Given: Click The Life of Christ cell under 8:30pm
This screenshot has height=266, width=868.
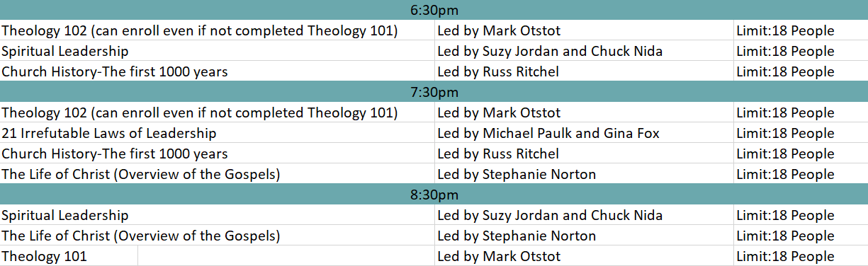Looking at the screenshot, I should [x=217, y=236].
